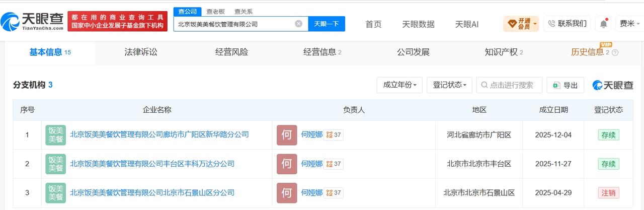Open the 开通会员 VIP dropdown
644x210 pixels.
tap(521, 24)
